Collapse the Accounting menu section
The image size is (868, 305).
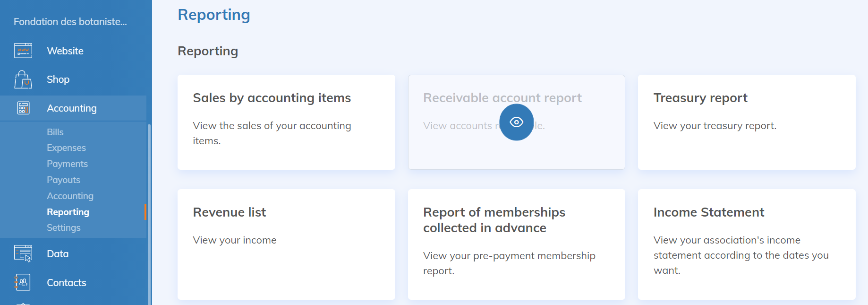72,108
